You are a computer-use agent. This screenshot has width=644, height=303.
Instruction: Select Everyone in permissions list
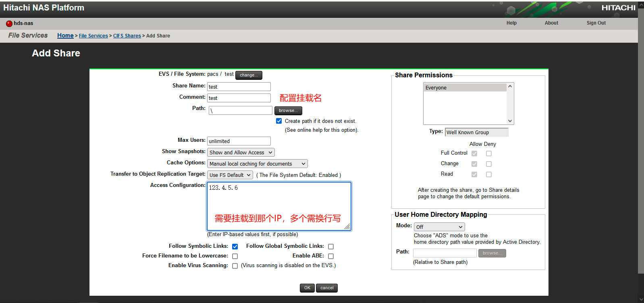point(465,87)
